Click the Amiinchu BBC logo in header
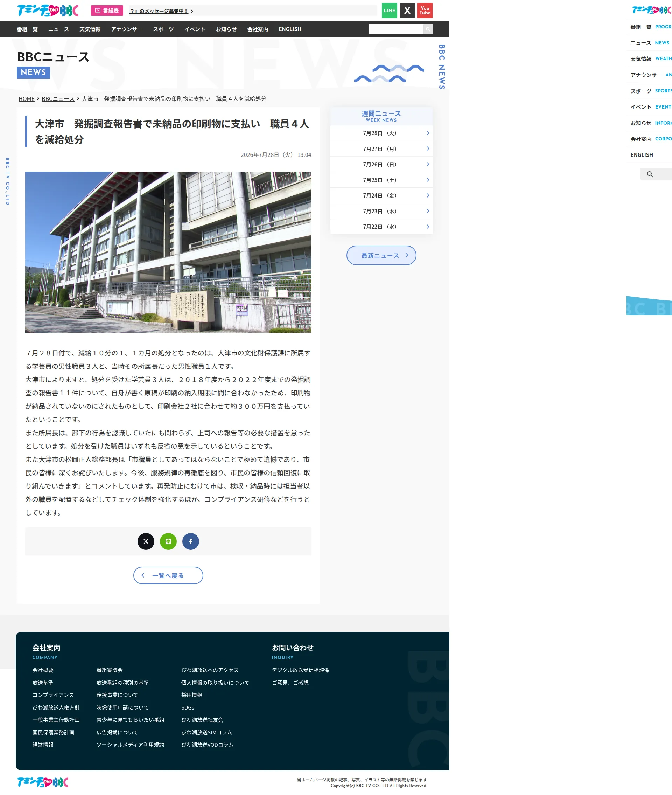The width and height of the screenshot is (672, 795). tap(48, 11)
